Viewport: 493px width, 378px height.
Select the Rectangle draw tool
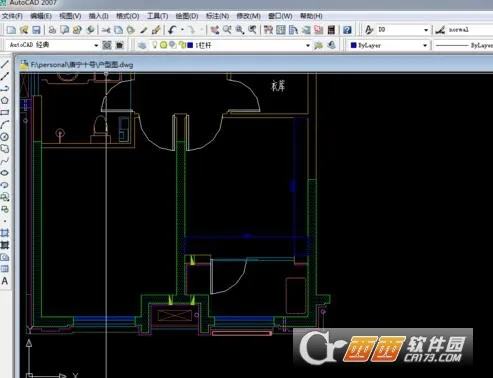(x=5, y=112)
